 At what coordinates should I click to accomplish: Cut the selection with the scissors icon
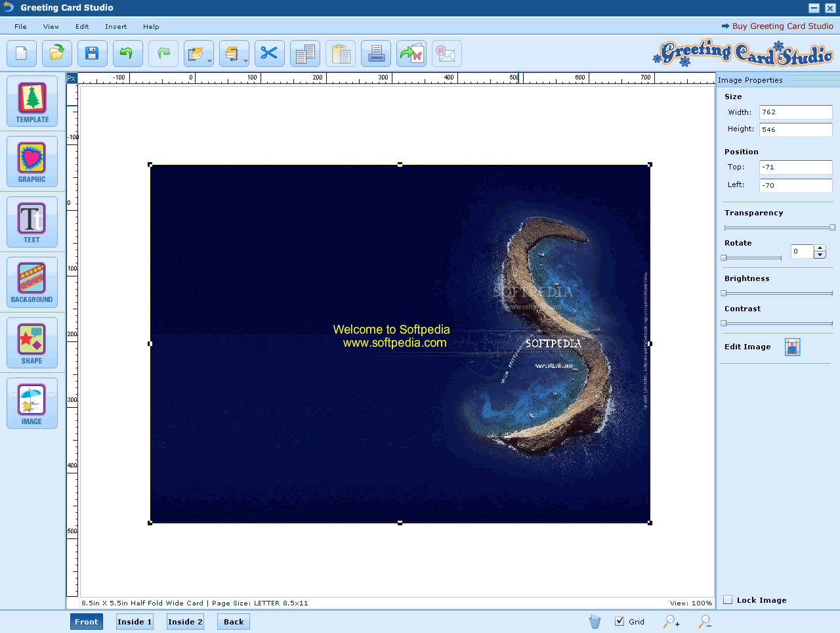pyautogui.click(x=270, y=53)
